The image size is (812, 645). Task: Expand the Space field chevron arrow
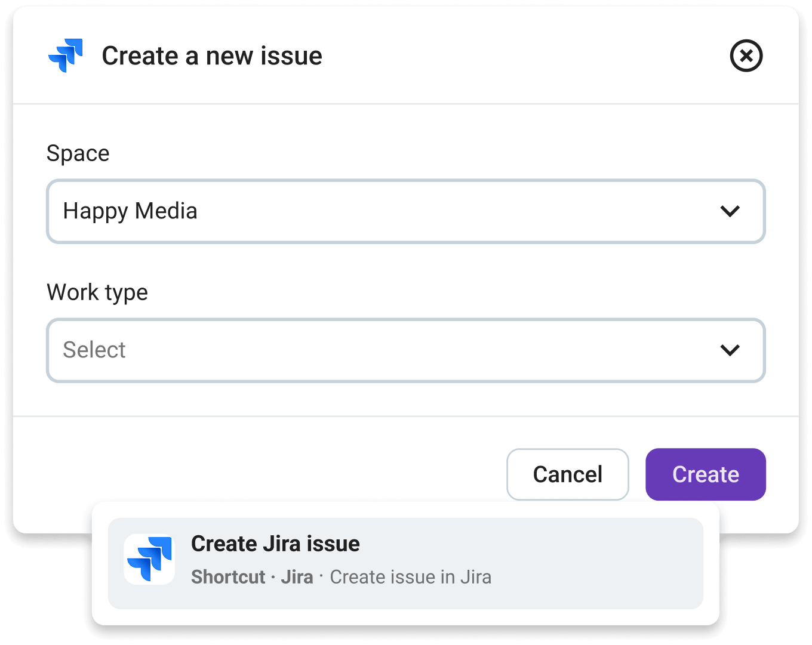pyautogui.click(x=730, y=211)
